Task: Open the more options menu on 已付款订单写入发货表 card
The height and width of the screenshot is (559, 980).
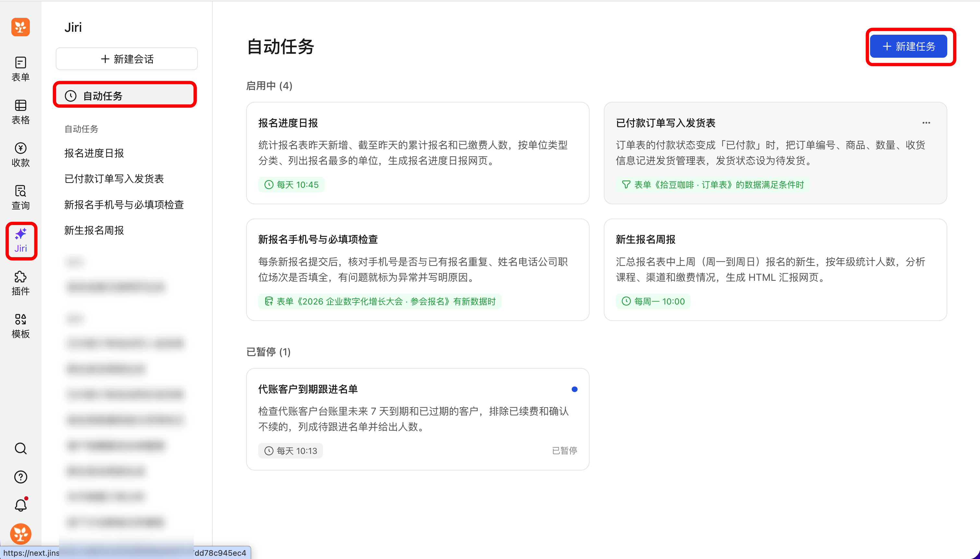Action: click(926, 123)
